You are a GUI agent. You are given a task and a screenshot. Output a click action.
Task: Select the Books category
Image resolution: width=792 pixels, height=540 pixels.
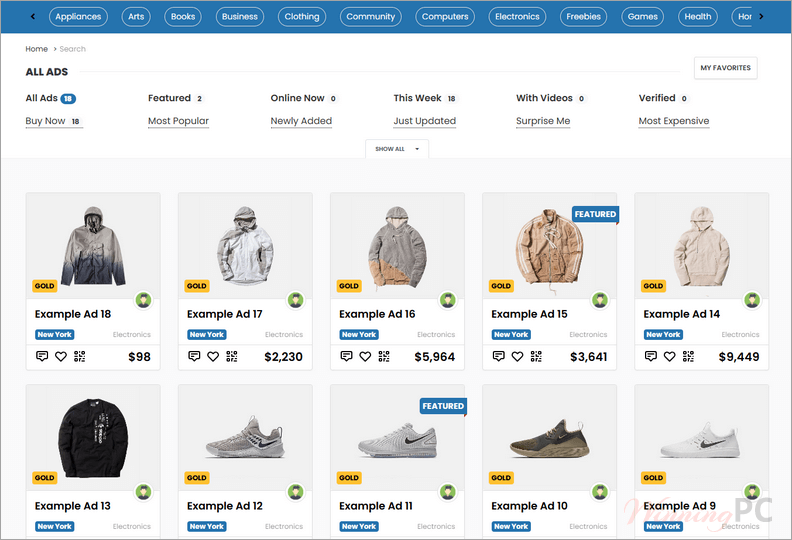coord(183,17)
